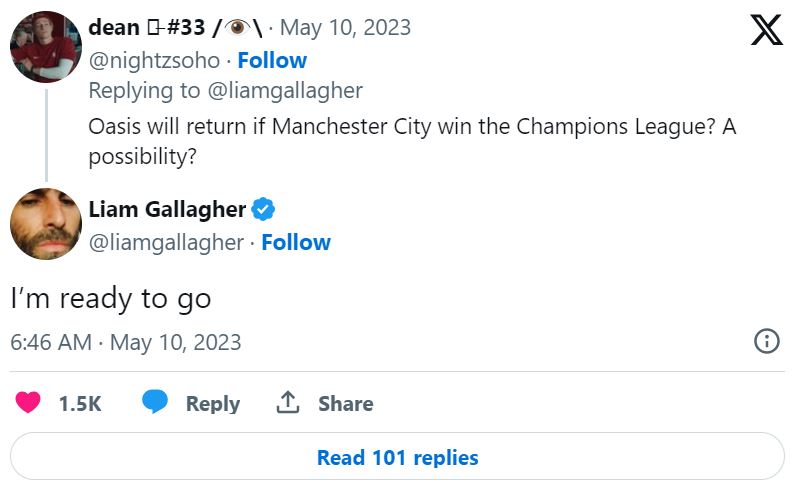The image size is (803, 487).
Task: Follow the @liamgallagher account
Action: pos(296,242)
